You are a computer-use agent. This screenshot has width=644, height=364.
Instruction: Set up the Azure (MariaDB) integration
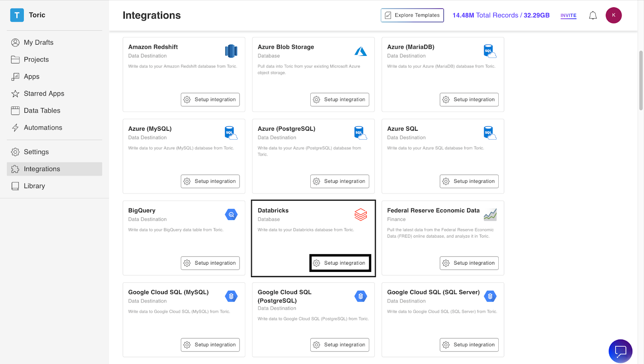[469, 99]
